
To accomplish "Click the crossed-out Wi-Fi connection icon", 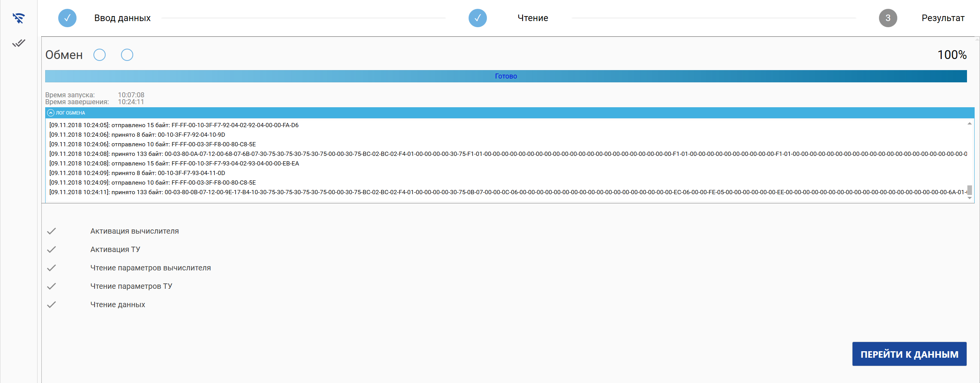I will (18, 18).
